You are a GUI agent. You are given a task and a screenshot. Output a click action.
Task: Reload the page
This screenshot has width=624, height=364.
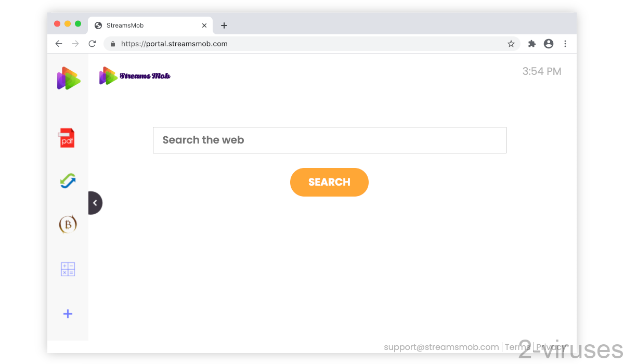pos(92,44)
